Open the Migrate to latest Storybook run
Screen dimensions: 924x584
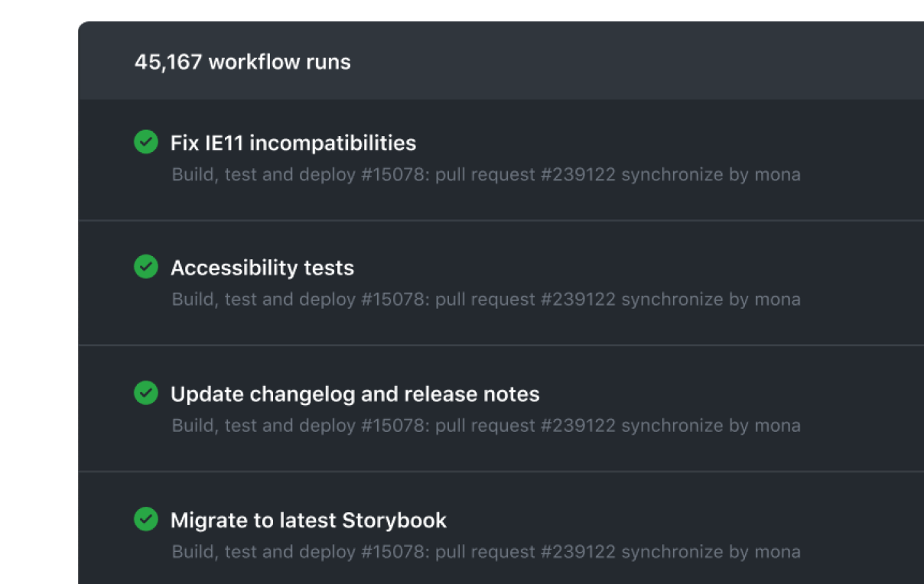pos(308,520)
